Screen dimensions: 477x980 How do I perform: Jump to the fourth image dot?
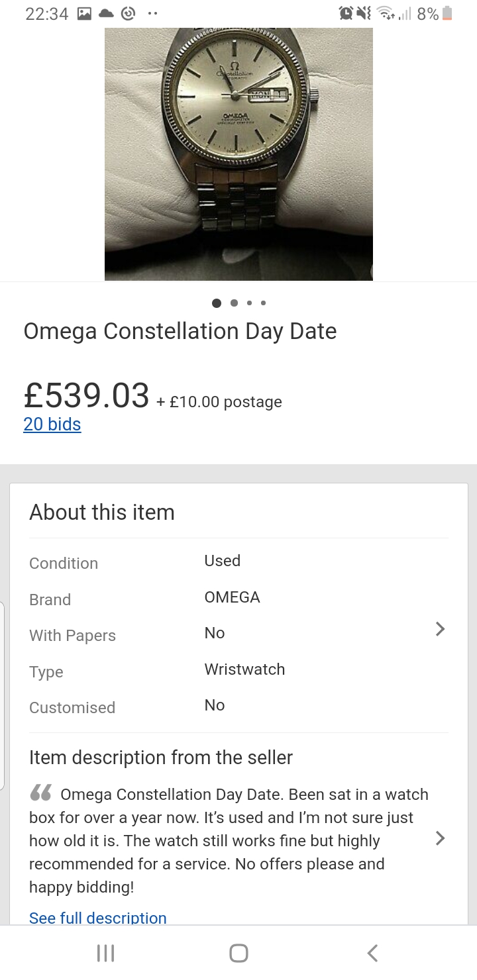pyautogui.click(x=264, y=303)
